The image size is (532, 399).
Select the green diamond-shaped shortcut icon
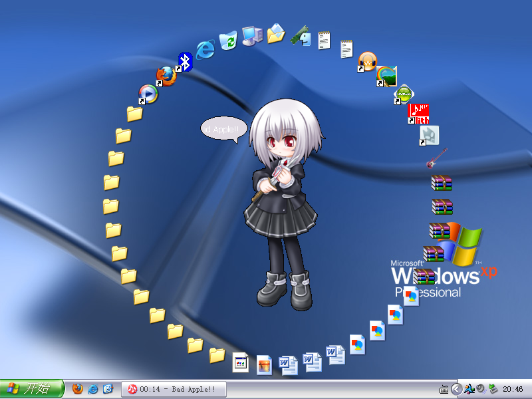pyautogui.click(x=404, y=94)
